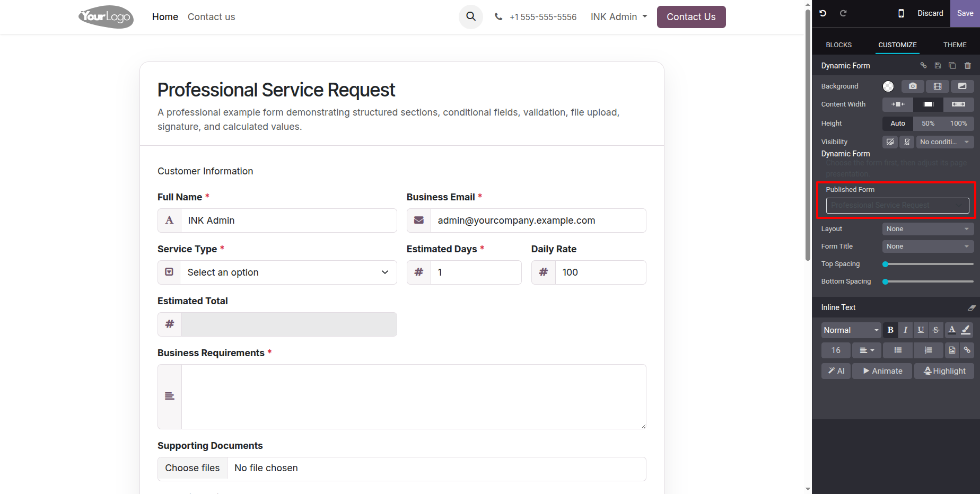Open the website search magnifier
This screenshot has width=980, height=494.
click(471, 16)
